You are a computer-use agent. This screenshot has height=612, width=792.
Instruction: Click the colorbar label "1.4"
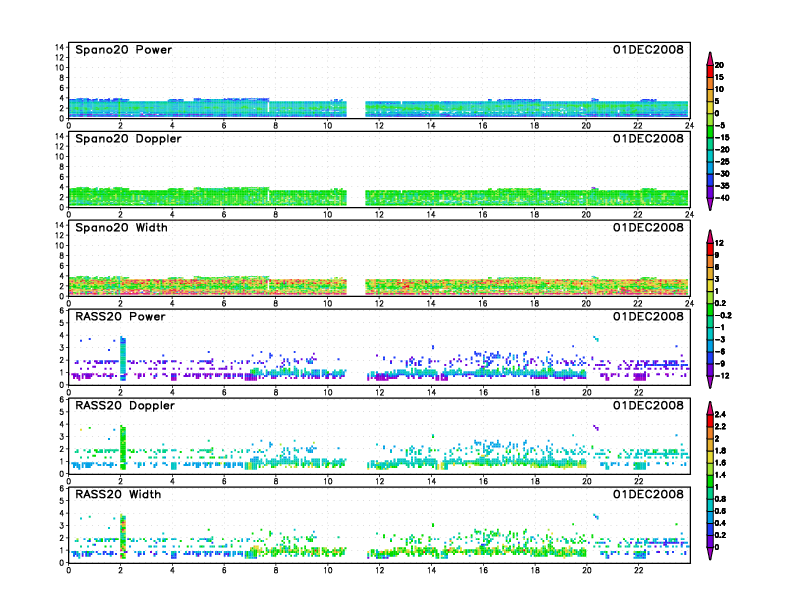pos(720,475)
